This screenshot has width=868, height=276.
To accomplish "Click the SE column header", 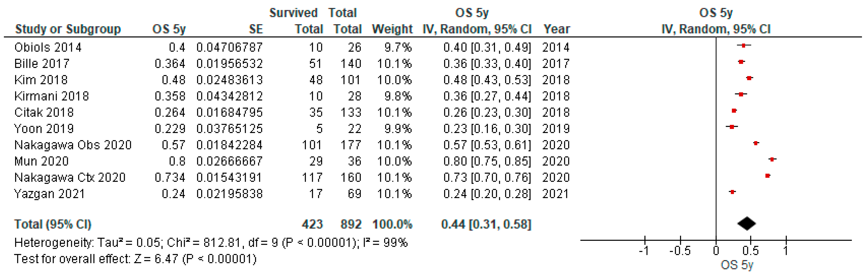I will [x=256, y=29].
